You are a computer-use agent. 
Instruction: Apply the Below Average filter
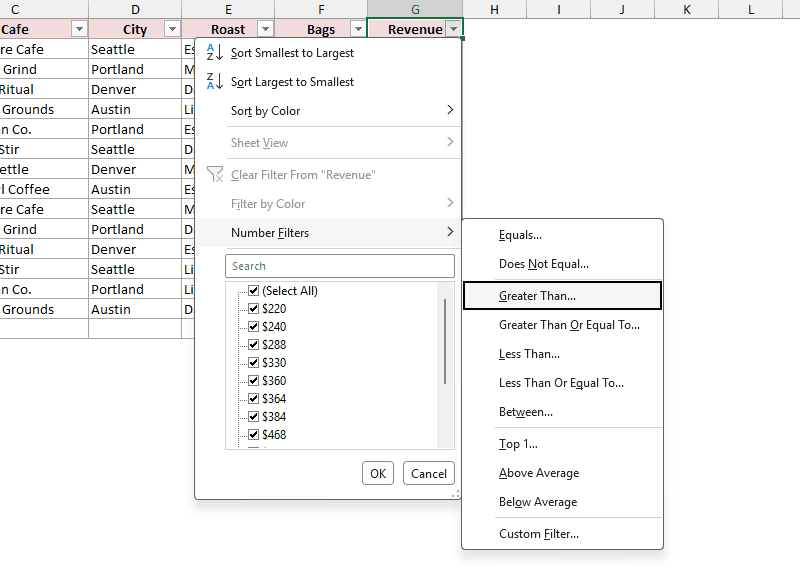[x=562, y=502]
